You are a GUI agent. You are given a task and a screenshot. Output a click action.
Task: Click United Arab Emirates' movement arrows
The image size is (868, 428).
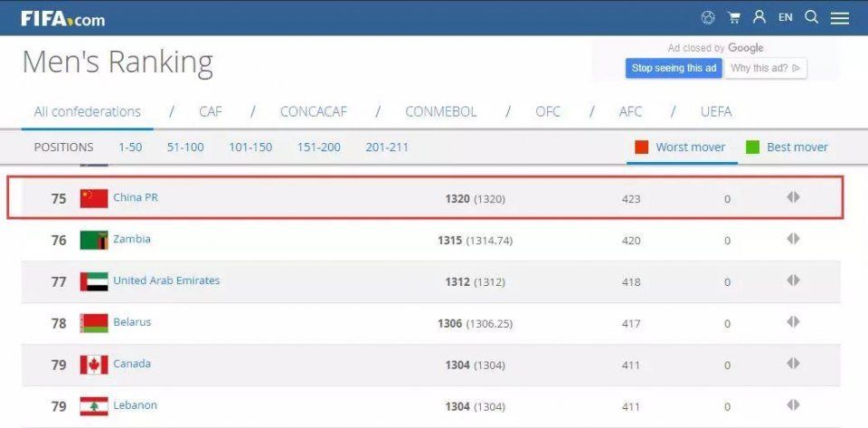coord(793,281)
